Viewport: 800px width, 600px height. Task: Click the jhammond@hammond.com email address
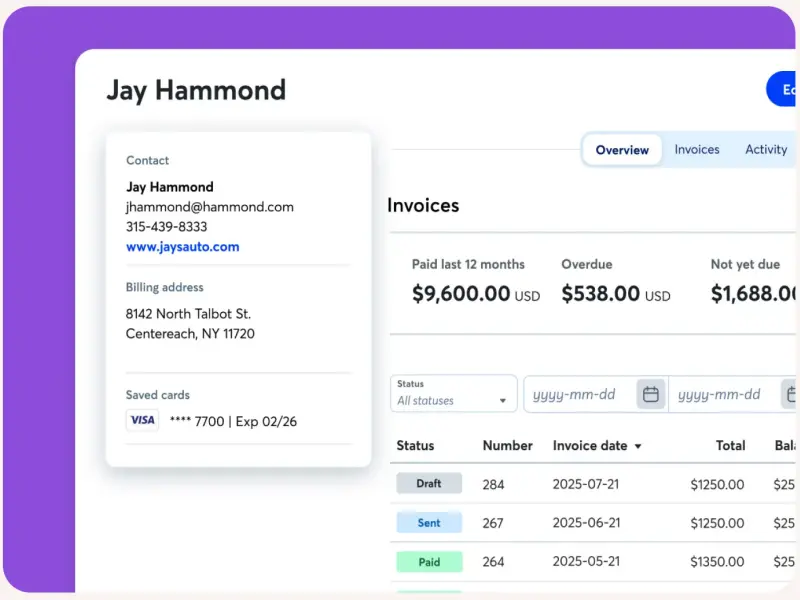pos(210,207)
